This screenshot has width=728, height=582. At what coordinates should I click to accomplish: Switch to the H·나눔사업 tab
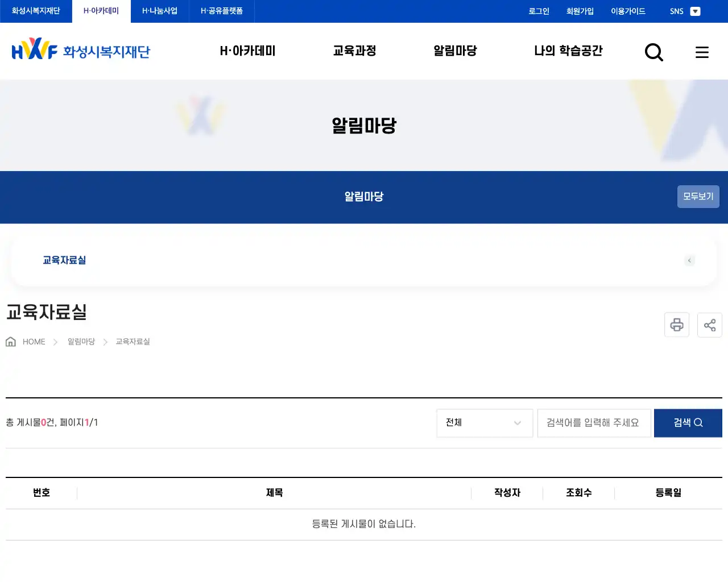tap(159, 11)
